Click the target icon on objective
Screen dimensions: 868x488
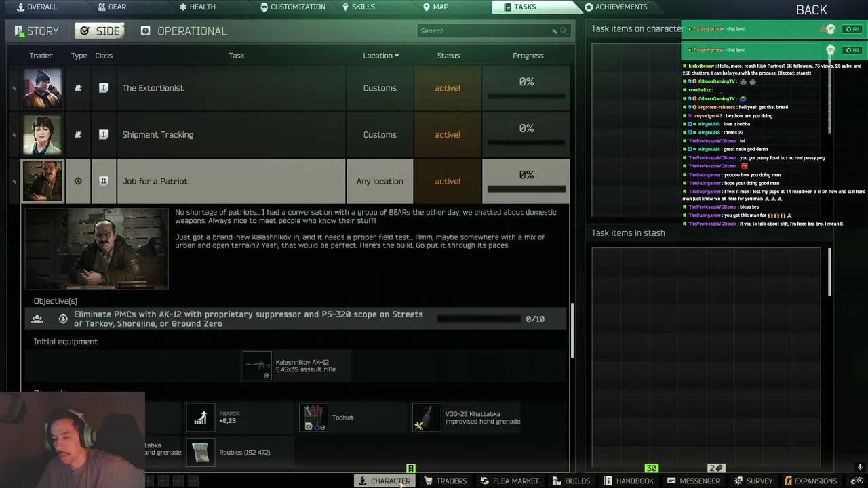click(63, 319)
